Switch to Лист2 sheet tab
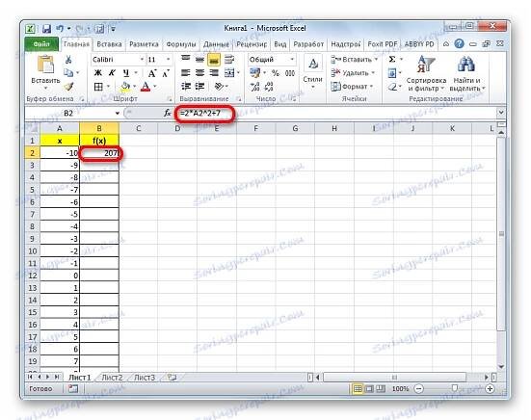The width and height of the screenshot is (531, 420). click(x=112, y=377)
